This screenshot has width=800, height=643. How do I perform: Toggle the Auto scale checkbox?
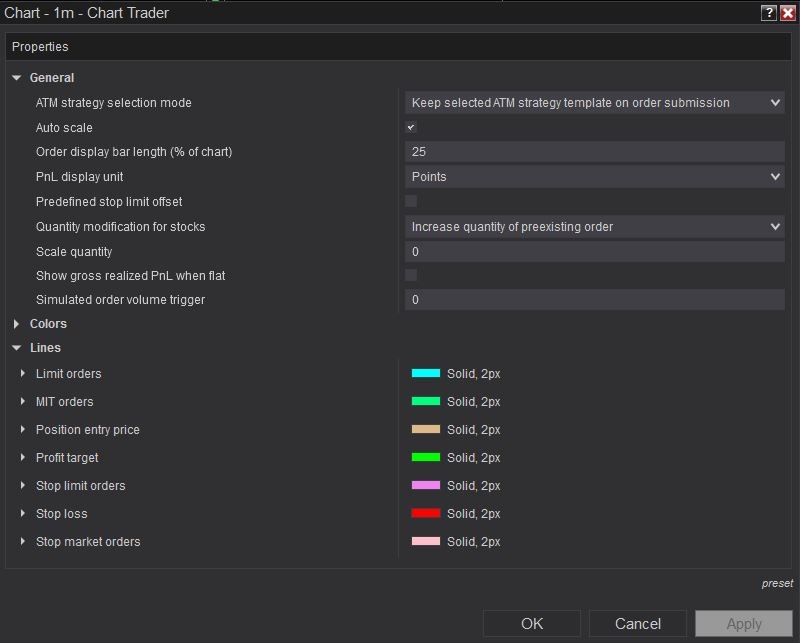tap(411, 127)
